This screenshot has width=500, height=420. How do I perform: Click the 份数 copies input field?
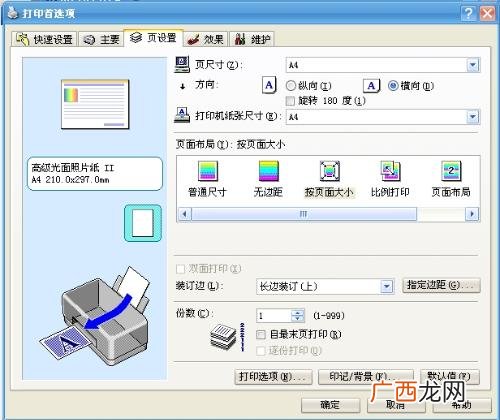274,315
